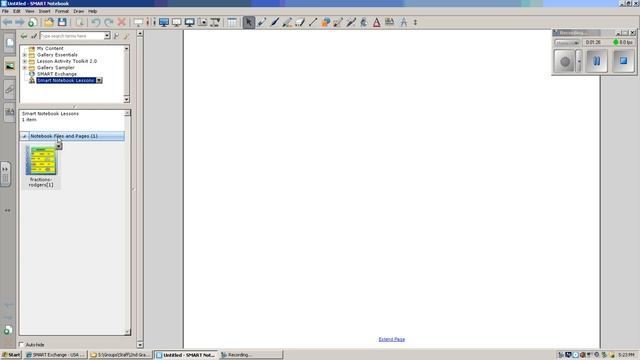Collapse Notebook Files and Pages section

pyautogui.click(x=24, y=136)
